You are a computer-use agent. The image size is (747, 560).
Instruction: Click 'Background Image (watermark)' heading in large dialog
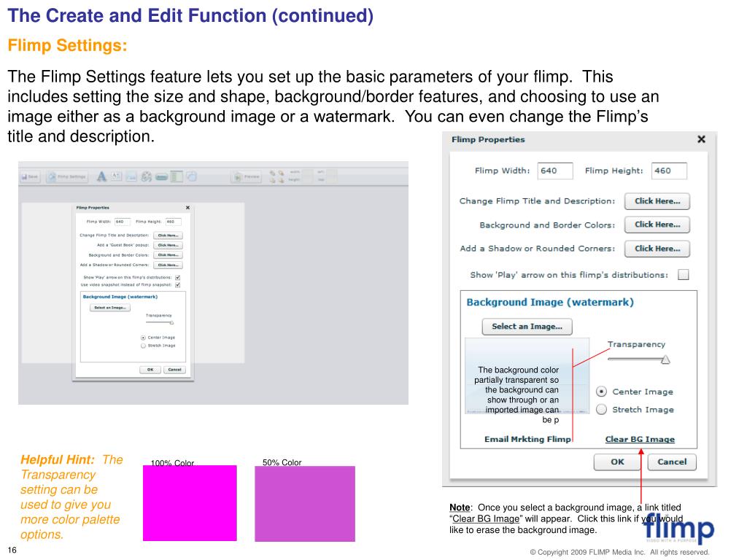tap(550, 303)
